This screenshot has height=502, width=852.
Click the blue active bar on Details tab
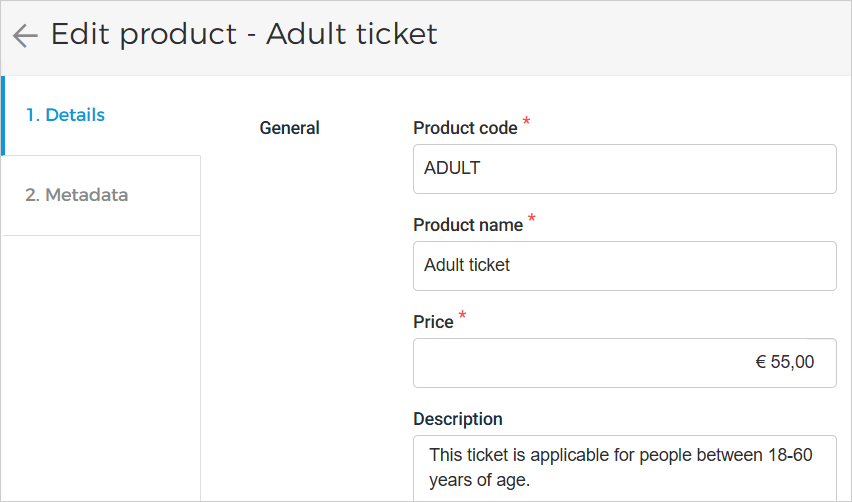(2, 115)
